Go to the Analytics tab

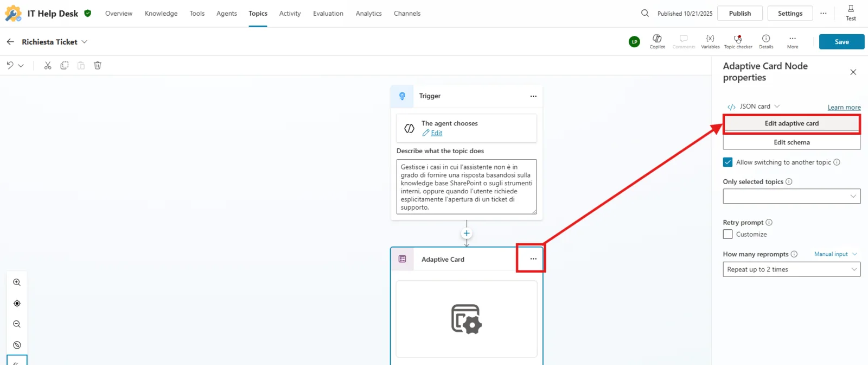coord(368,14)
